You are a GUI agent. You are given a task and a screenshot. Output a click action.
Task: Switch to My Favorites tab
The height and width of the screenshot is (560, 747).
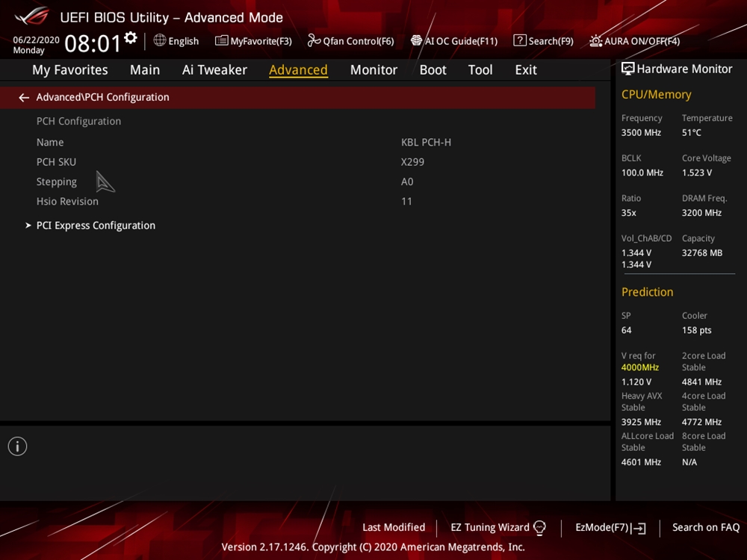point(70,70)
